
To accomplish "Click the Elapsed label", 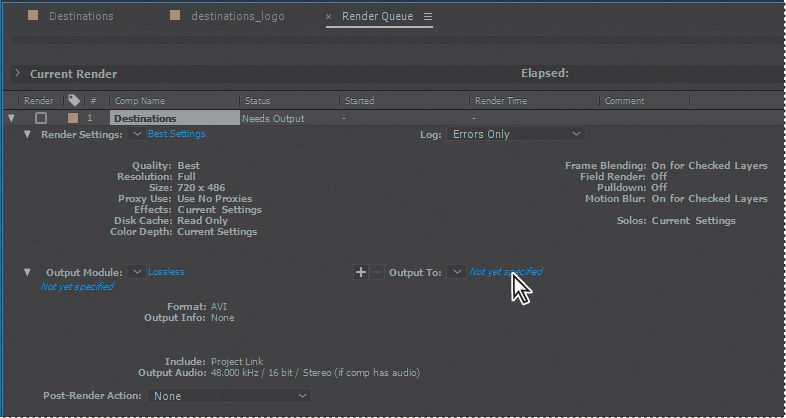I will (545, 73).
